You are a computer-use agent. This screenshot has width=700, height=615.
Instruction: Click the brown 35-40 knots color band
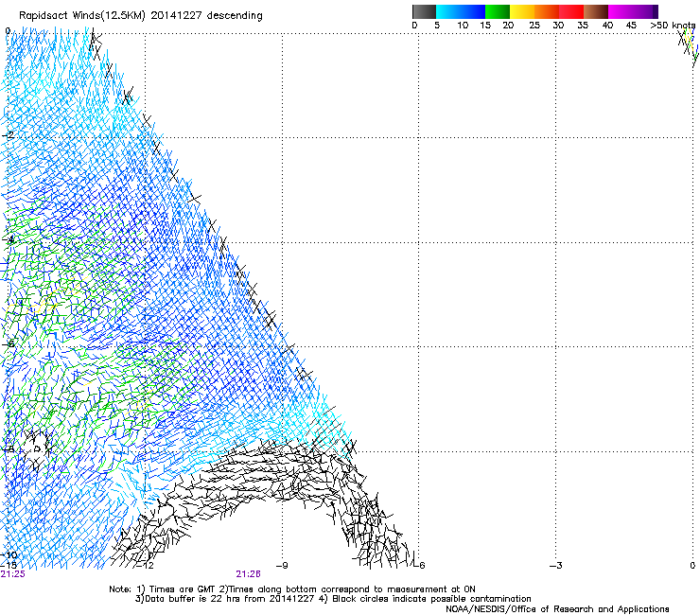coord(596,11)
